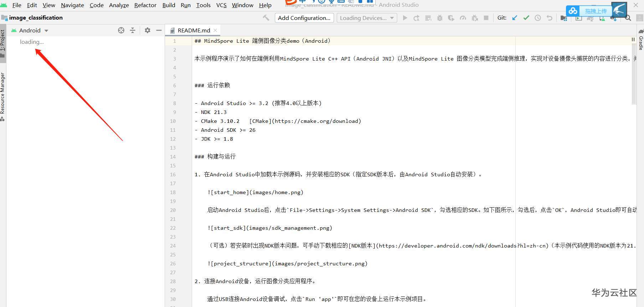Rollback changes with the undo arrow
The height and width of the screenshot is (307, 644).
coord(550,18)
